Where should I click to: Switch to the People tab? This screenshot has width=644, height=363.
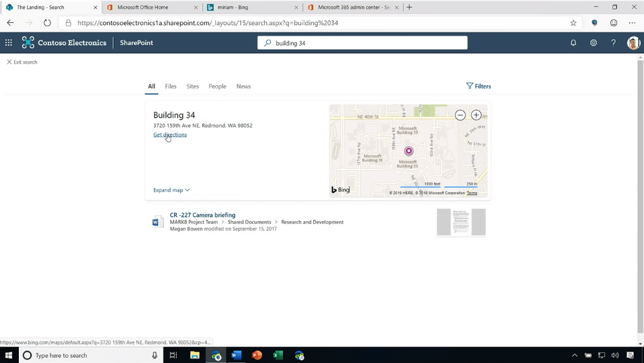tap(217, 86)
